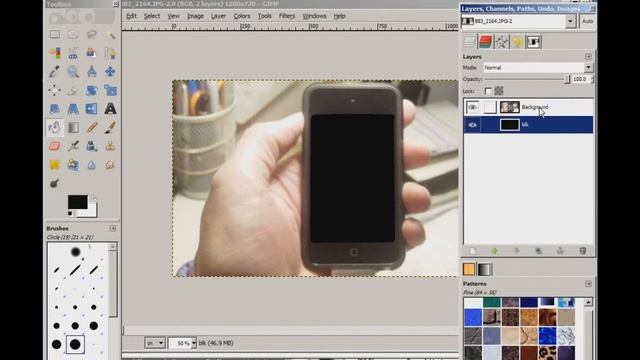The height and width of the screenshot is (360, 640).
Task: Delete layer using the trash button
Action: (583, 251)
